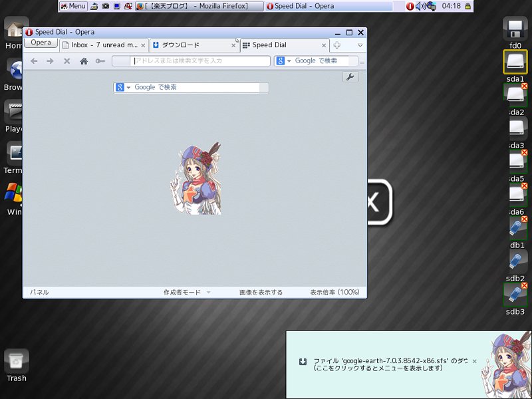Open toolbar search engine dropdown arrow
This screenshot has height=399, width=532.
[289, 61]
